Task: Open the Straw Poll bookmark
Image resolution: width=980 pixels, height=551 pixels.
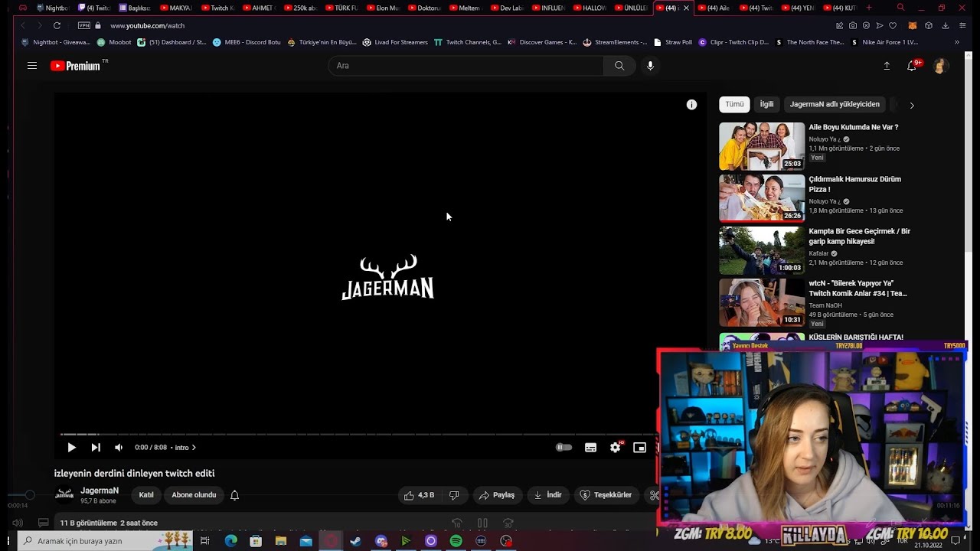Action: tap(673, 42)
